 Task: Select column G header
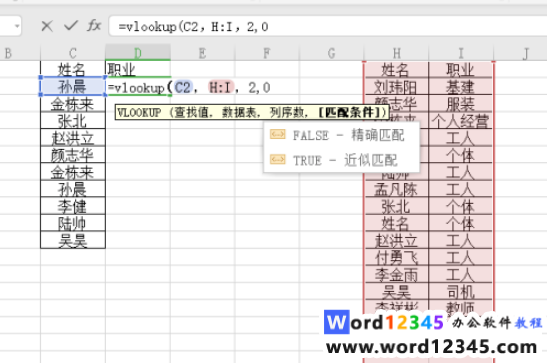pyautogui.click(x=331, y=53)
